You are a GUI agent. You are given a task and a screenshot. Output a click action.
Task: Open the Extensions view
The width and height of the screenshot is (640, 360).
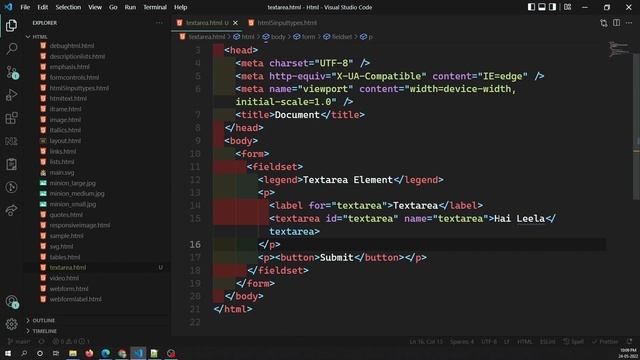(x=11, y=118)
